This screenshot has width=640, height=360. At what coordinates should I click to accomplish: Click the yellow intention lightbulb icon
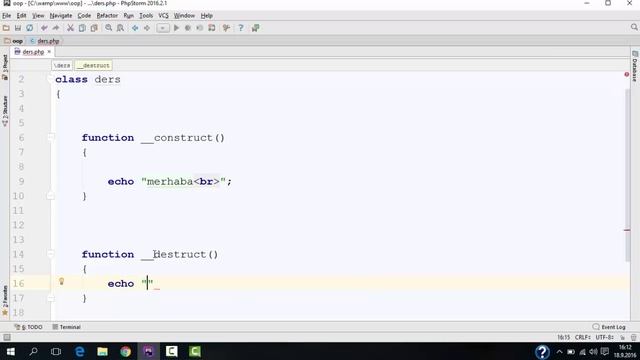coord(62,281)
